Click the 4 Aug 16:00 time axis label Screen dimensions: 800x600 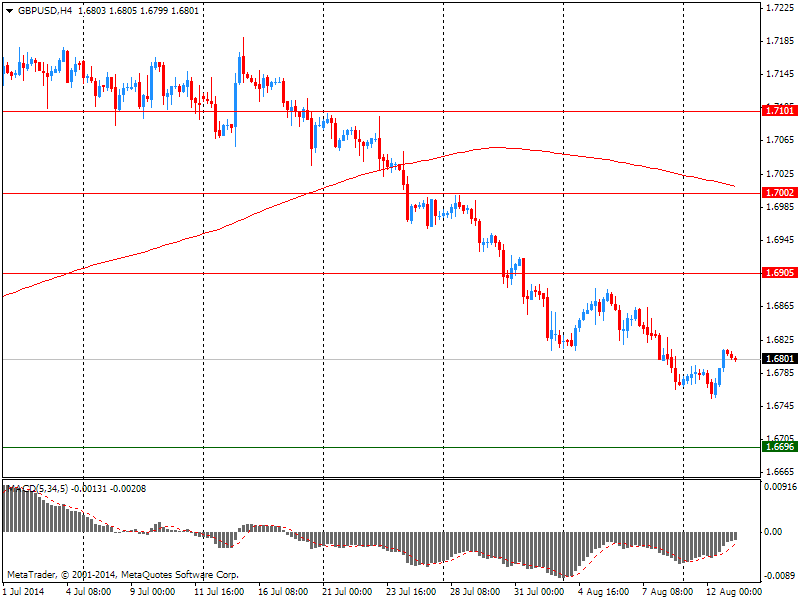click(x=604, y=592)
